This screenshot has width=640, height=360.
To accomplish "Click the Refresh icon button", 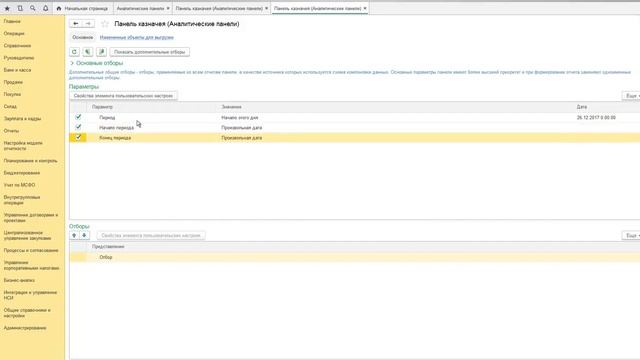I will point(74,52).
